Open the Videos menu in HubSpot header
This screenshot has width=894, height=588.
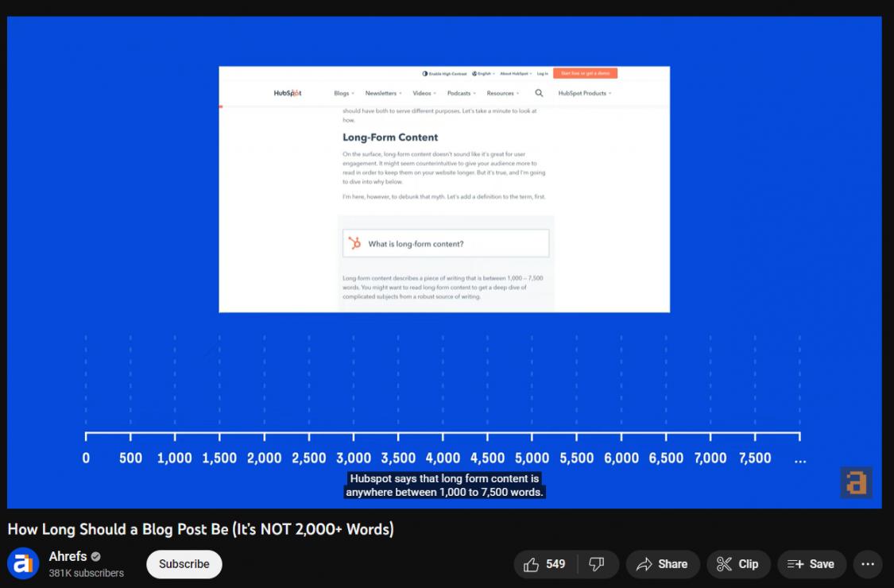pos(424,93)
